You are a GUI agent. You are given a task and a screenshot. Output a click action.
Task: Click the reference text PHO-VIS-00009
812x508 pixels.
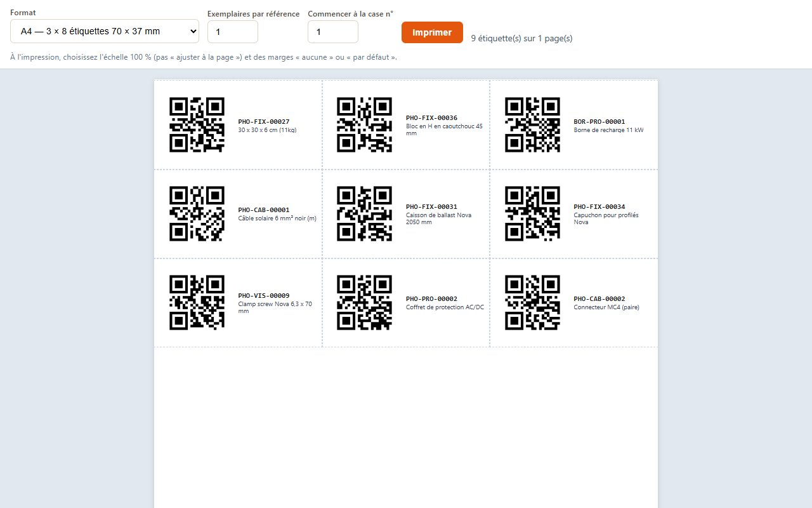pos(264,295)
